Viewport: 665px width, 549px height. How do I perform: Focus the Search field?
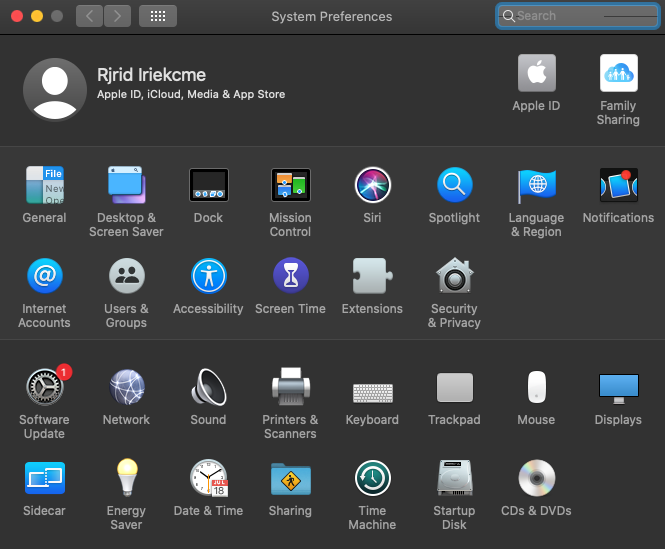coord(578,16)
